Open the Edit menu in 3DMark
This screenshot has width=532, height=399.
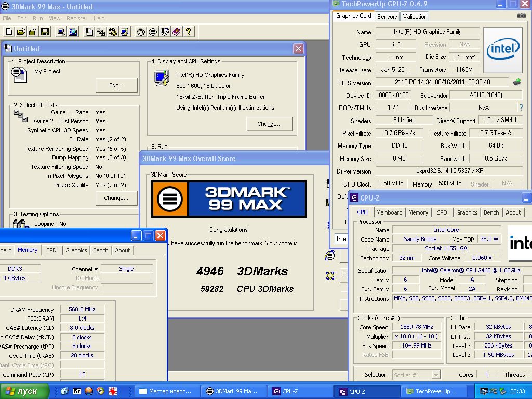tap(22, 18)
